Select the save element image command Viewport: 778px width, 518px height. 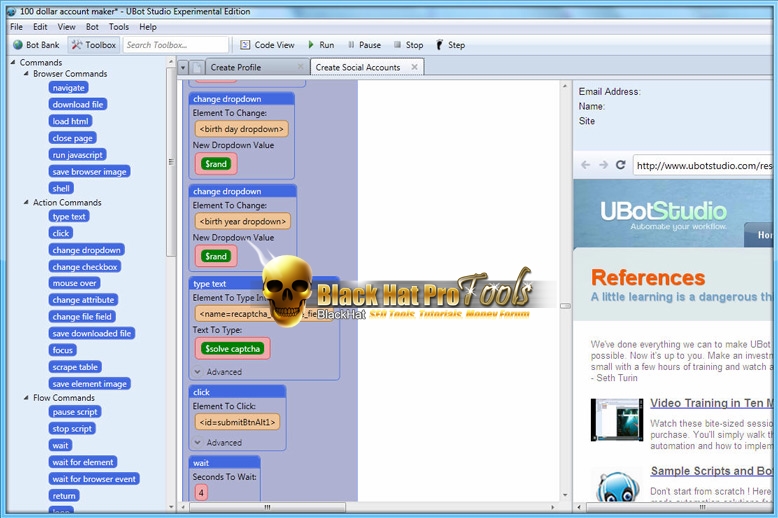coord(89,384)
